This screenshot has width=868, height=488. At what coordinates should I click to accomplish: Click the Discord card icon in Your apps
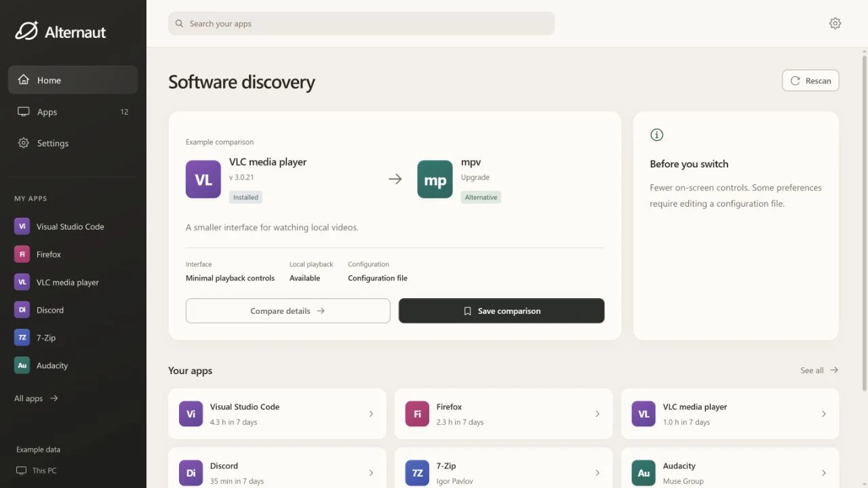[x=191, y=473]
